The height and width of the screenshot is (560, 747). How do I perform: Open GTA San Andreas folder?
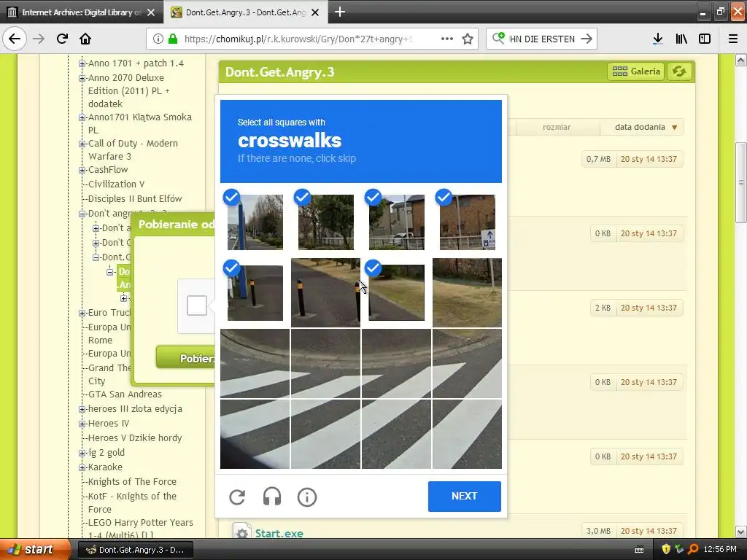pyautogui.click(x=125, y=394)
